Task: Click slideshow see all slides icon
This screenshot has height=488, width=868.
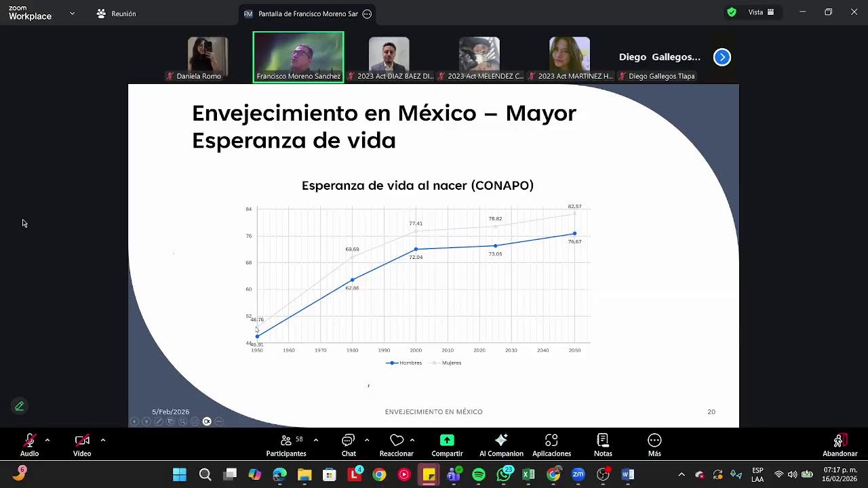Action: [x=171, y=422]
